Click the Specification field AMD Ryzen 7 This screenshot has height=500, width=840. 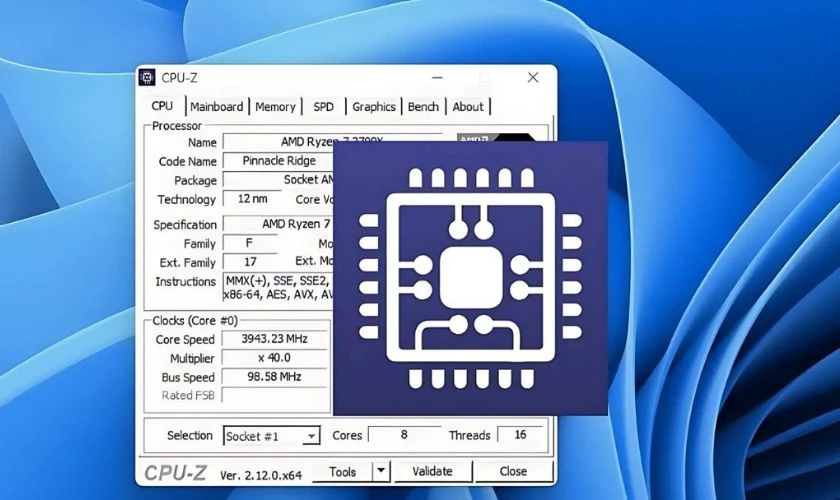pos(278,223)
